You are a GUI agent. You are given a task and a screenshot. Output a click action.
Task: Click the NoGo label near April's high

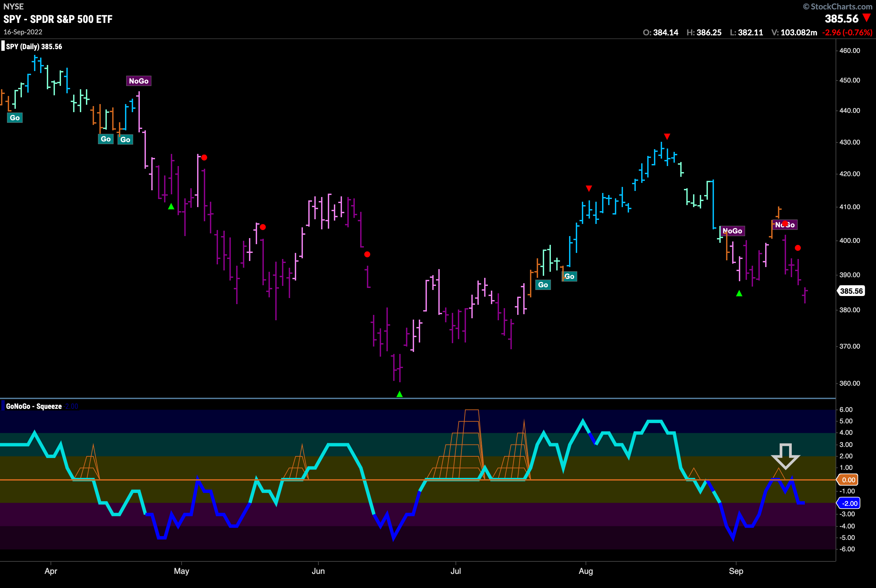(x=139, y=81)
